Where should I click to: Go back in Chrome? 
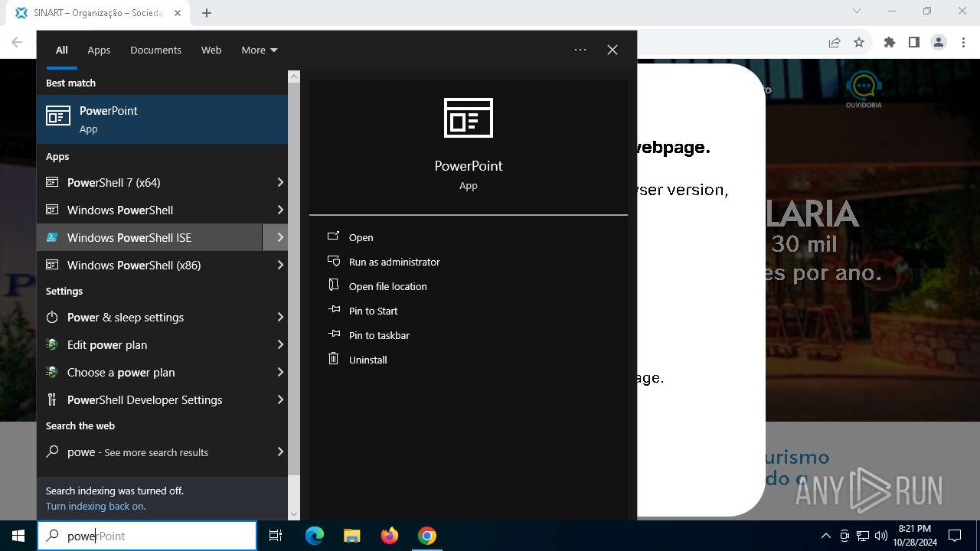click(17, 43)
